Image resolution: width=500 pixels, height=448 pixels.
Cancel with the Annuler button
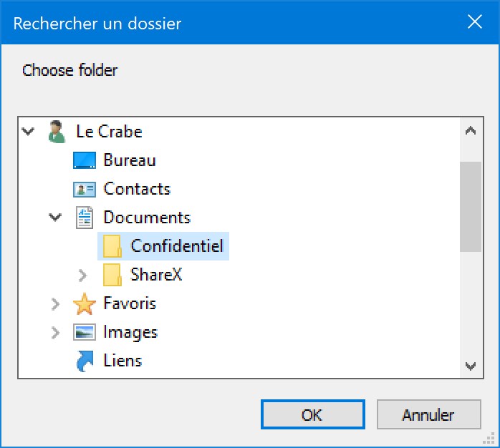428,414
